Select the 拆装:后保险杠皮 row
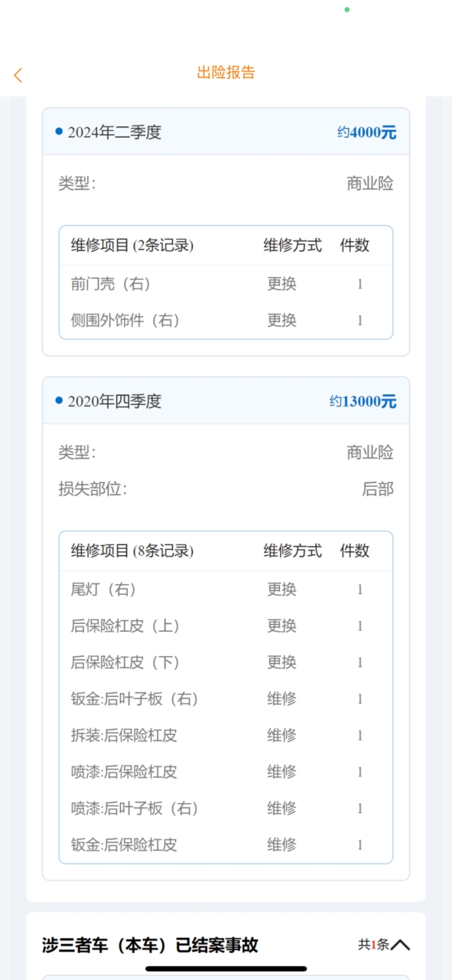 pyautogui.click(x=226, y=735)
